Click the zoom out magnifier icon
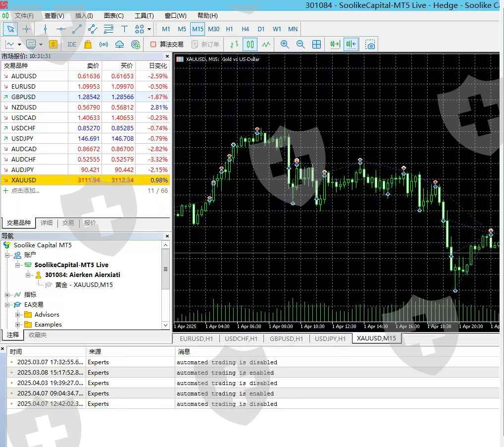The width and height of the screenshot is (504, 447). click(x=301, y=44)
